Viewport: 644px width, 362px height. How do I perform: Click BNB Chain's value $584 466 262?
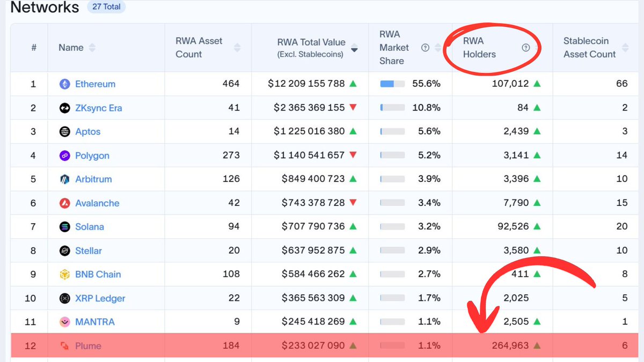point(313,275)
